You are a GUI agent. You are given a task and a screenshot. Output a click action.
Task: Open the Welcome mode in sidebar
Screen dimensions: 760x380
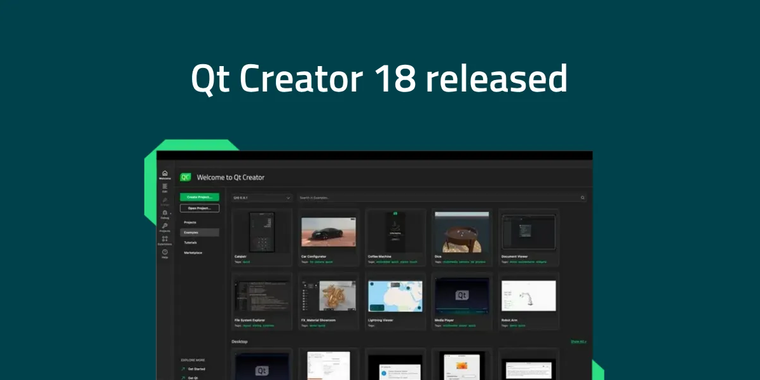click(165, 175)
